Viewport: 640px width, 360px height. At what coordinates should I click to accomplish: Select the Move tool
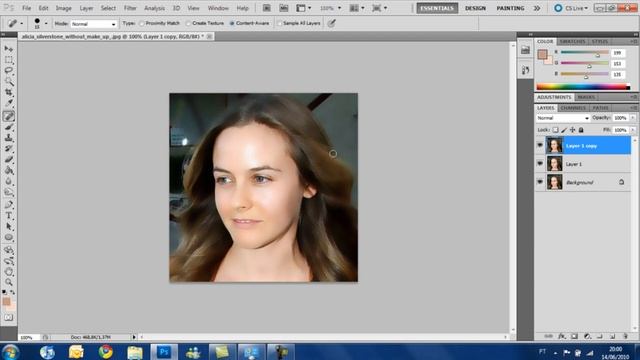(x=9, y=49)
